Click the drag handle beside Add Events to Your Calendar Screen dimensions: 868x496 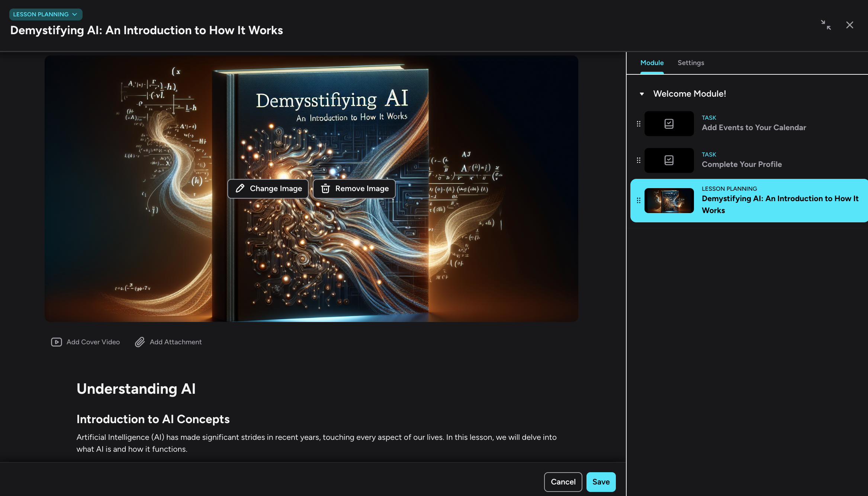pos(639,123)
